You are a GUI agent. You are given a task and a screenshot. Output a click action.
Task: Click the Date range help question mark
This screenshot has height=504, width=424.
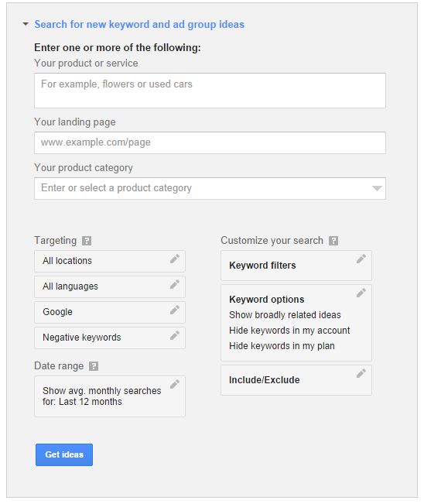(94, 366)
